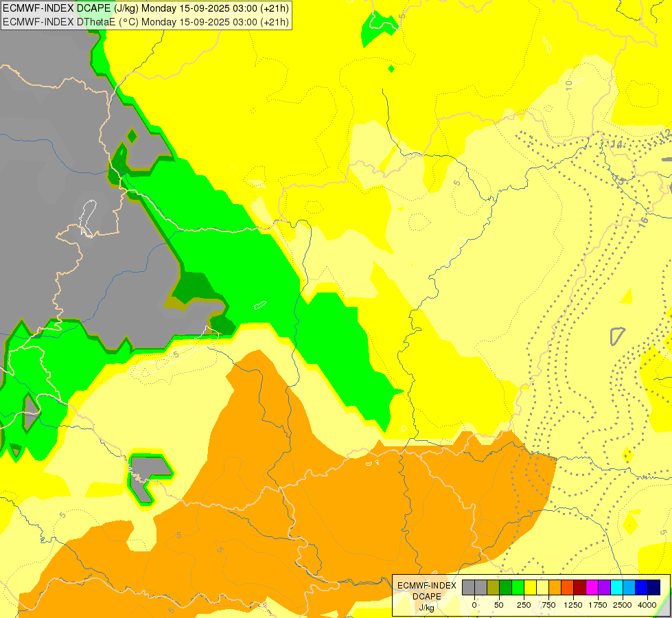672x618 pixels.
Task: Click the light blue legend swatch
Action: coord(629,587)
